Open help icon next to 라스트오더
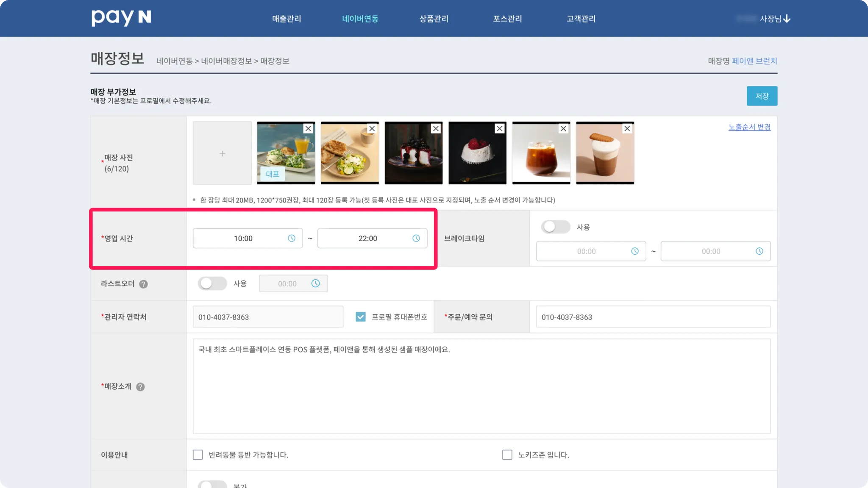 click(144, 284)
